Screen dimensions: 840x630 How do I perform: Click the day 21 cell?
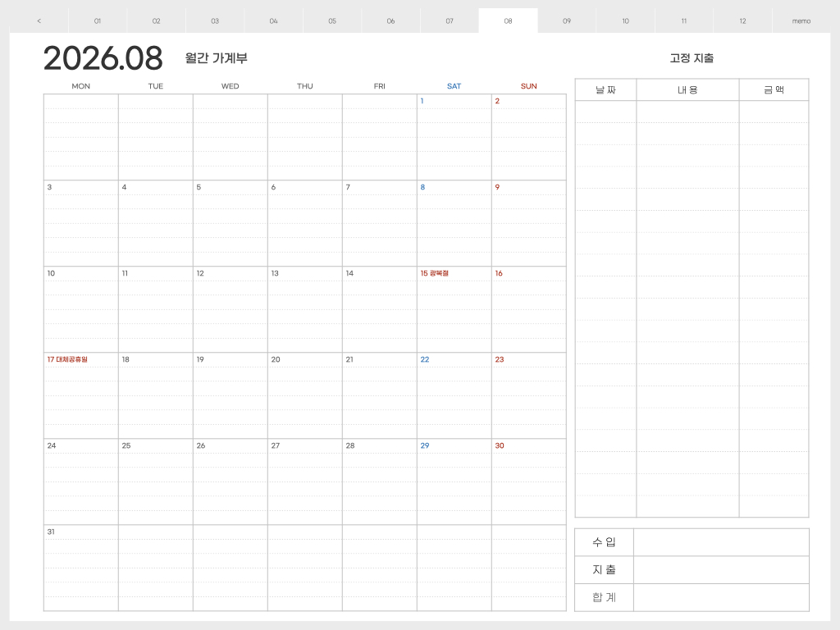click(380, 396)
